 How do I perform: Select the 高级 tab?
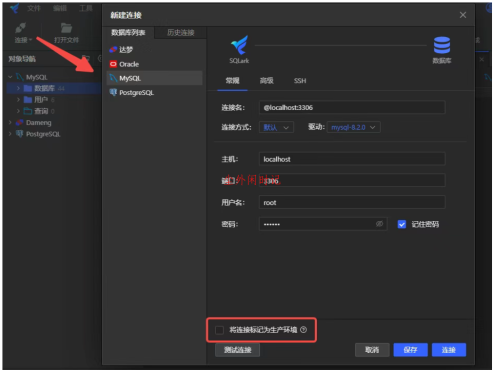click(x=267, y=81)
